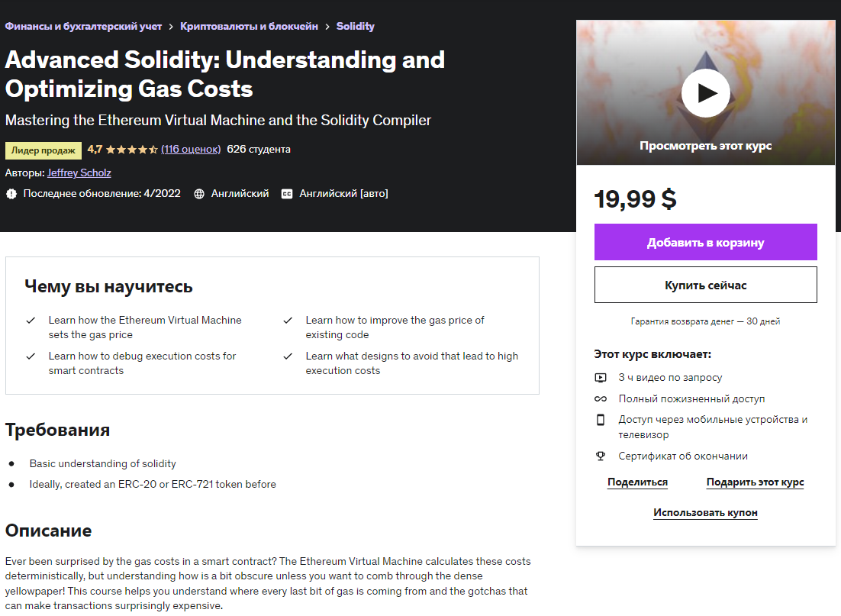Click Подарить этот курс link
The width and height of the screenshot is (841, 616).
click(x=755, y=482)
